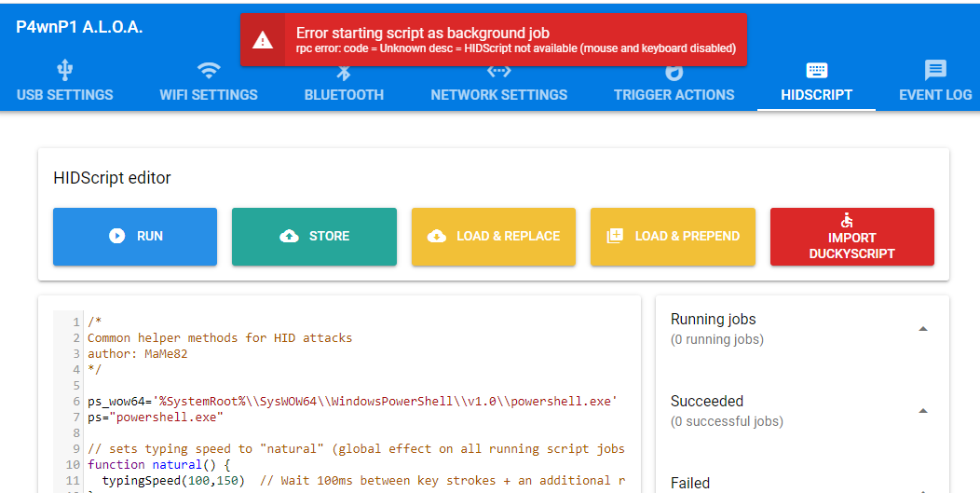Click the HIDScript editor heading

point(112,178)
